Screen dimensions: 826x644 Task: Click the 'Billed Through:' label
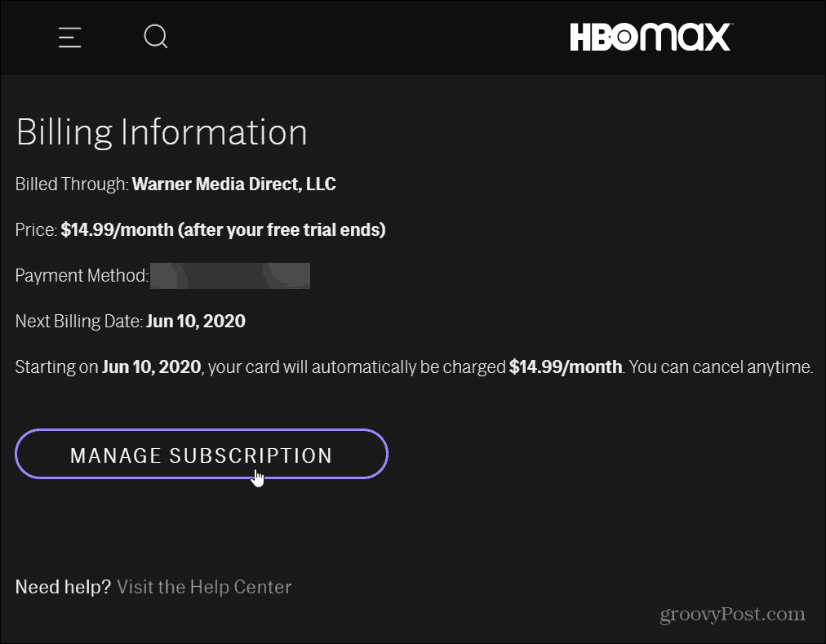(72, 184)
